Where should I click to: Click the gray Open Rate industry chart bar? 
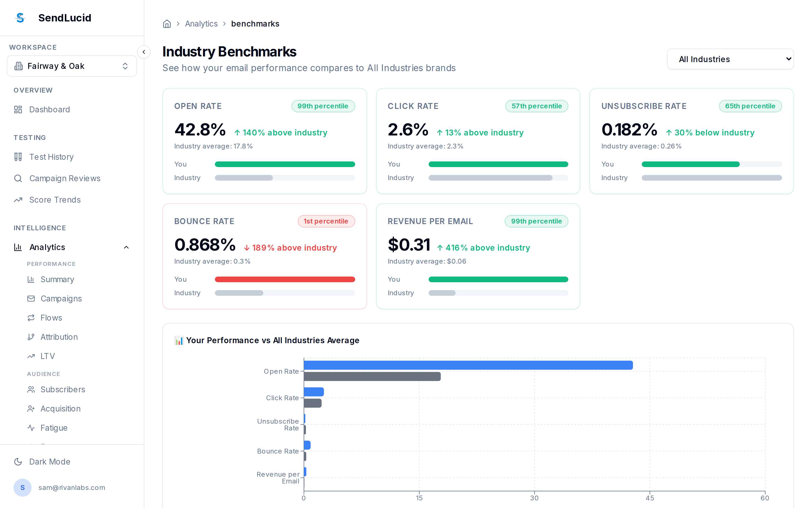[372, 377]
